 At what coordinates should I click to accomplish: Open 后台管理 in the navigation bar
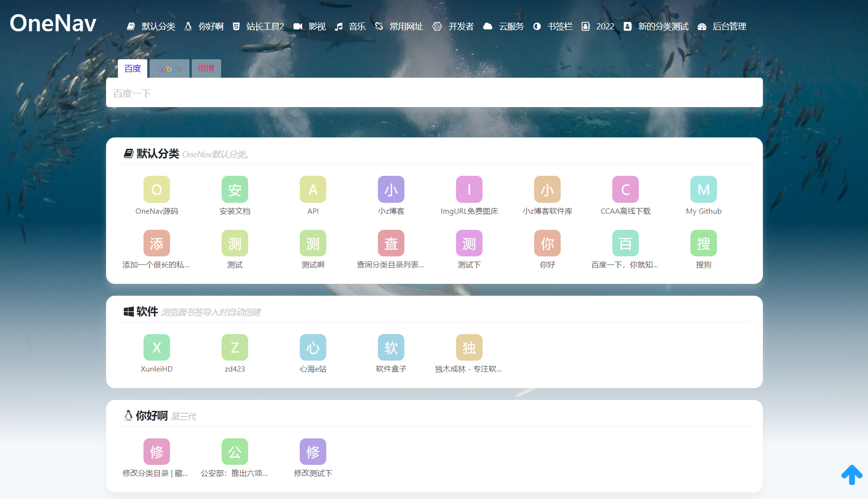pos(722,27)
